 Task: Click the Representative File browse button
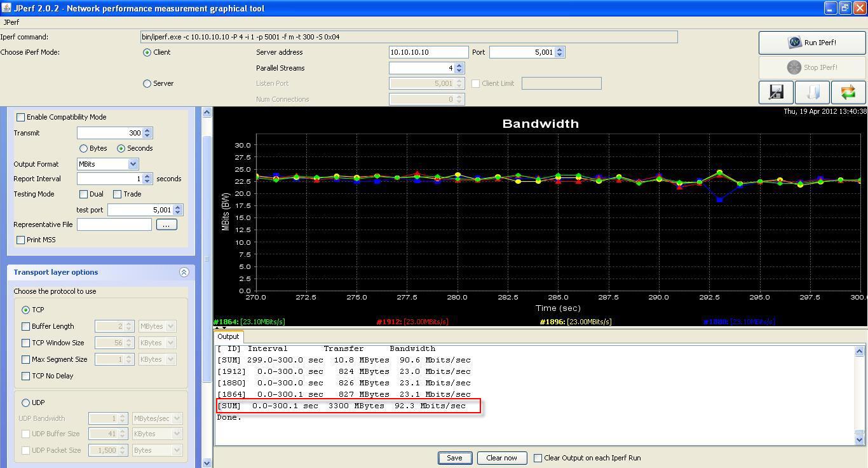166,224
